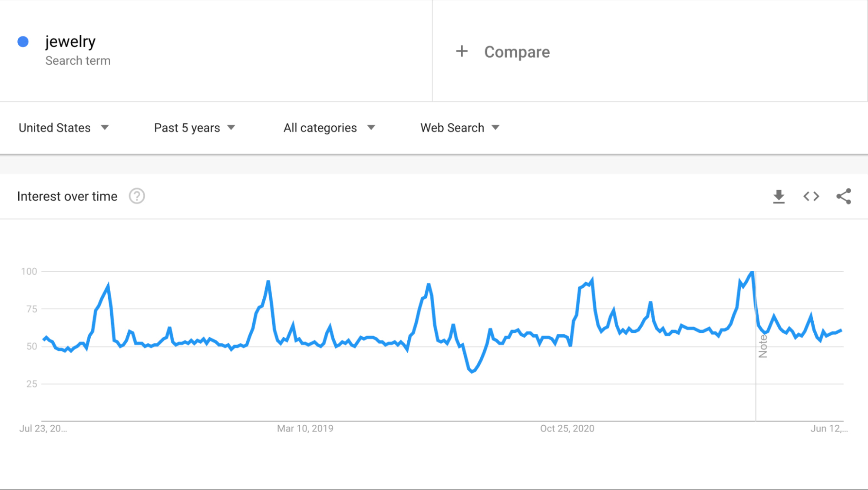Click the 100 value axis label
The height and width of the screenshot is (490, 868).
29,271
